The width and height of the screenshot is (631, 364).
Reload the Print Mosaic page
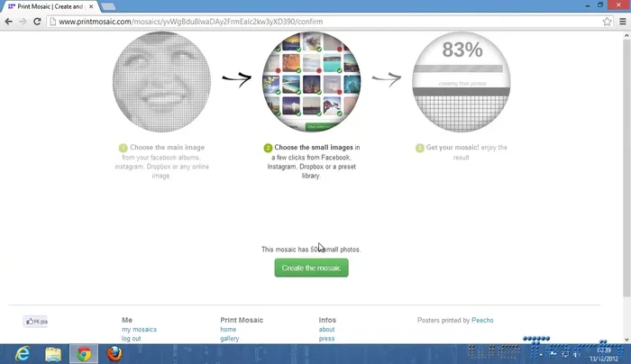(40, 21)
